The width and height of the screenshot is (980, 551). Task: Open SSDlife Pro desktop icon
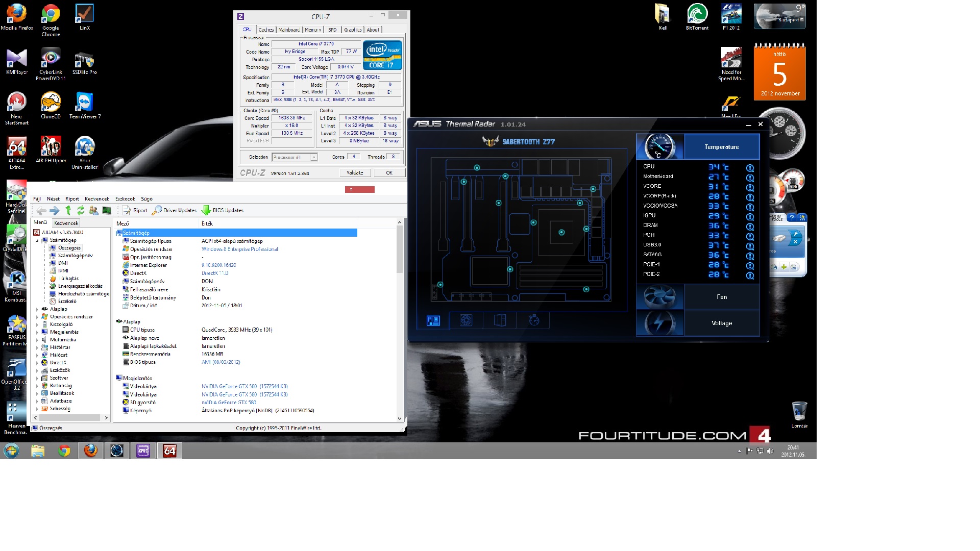(x=84, y=64)
